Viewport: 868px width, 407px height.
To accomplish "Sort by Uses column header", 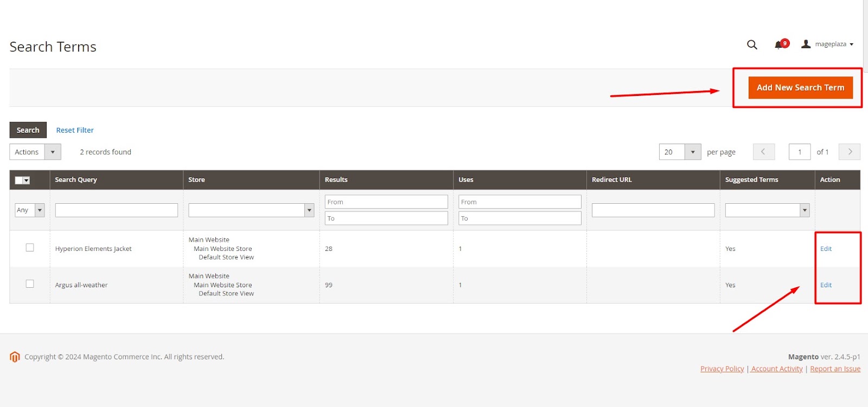I will 466,180.
